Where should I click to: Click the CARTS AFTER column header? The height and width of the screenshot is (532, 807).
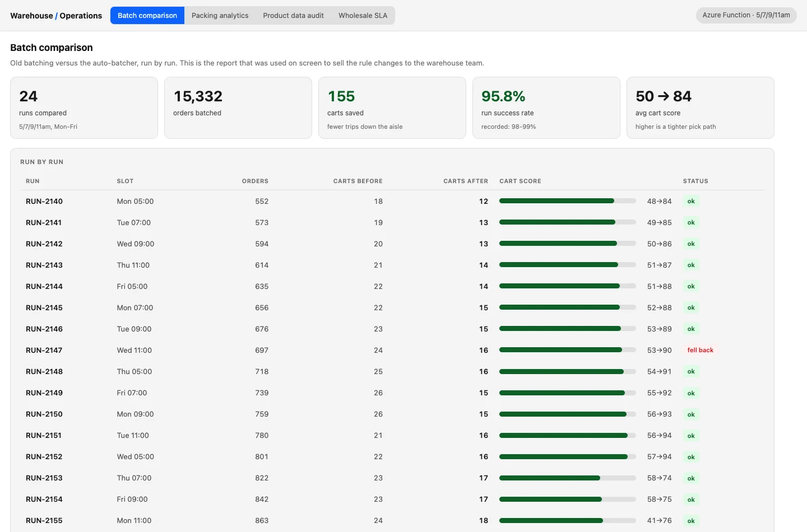point(466,181)
